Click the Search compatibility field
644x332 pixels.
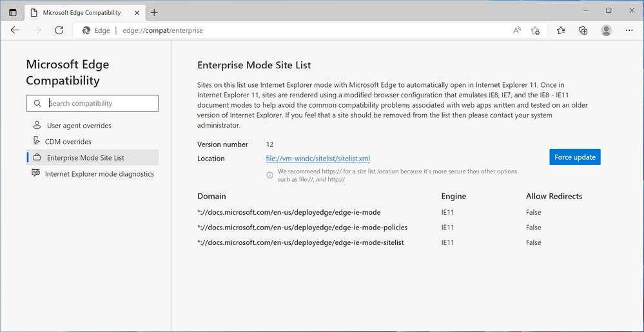(92, 103)
